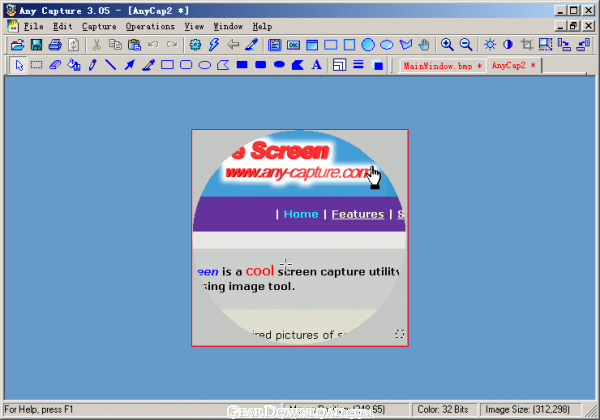This screenshot has height=420, width=600.
Task: Select outlined rounded rectangle tool
Action: coord(186,65)
